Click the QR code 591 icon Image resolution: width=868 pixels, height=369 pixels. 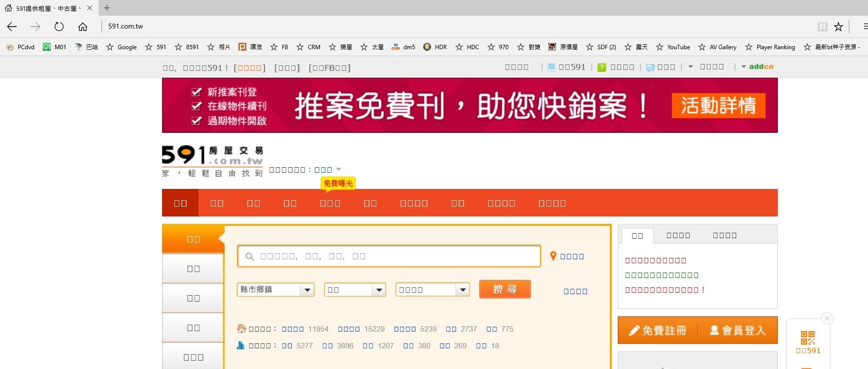(x=808, y=338)
